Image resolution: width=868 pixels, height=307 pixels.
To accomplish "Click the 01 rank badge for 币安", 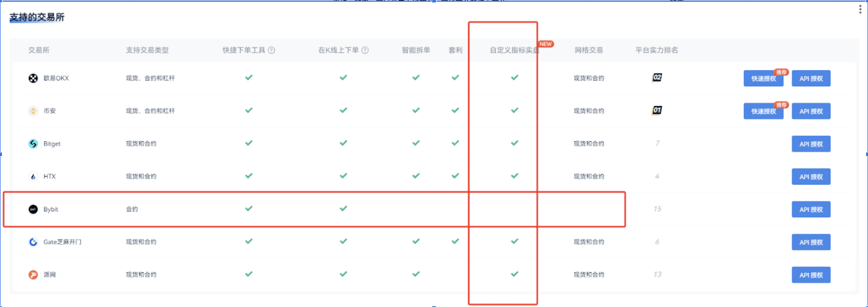I will (x=657, y=110).
